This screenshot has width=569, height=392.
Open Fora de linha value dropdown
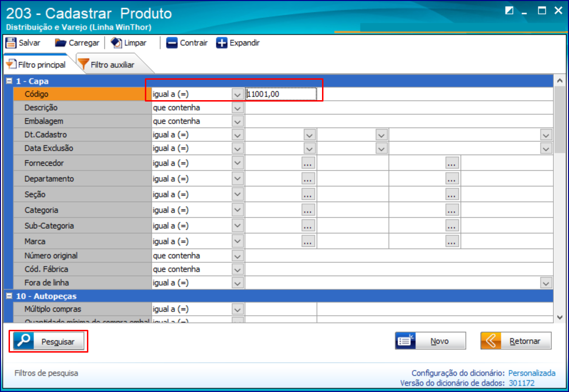click(x=546, y=283)
